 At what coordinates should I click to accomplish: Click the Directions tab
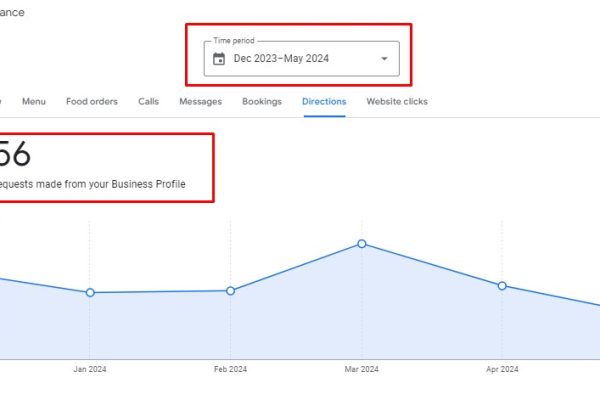click(x=324, y=101)
